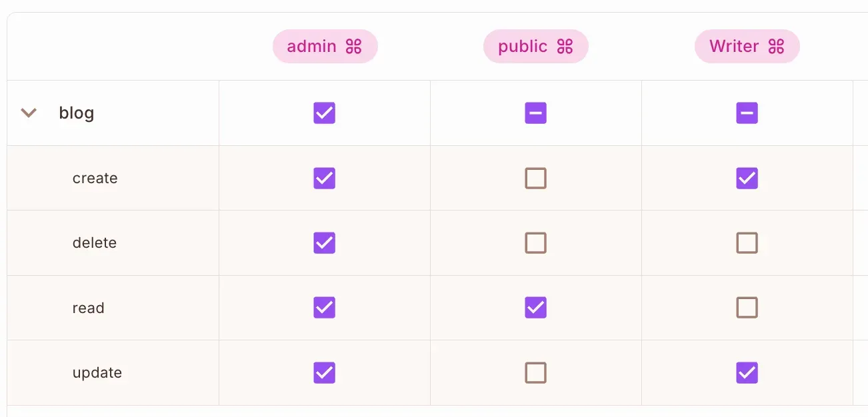Enable read permission for Writer
Viewport: 868px width, 417px height.
(x=747, y=308)
